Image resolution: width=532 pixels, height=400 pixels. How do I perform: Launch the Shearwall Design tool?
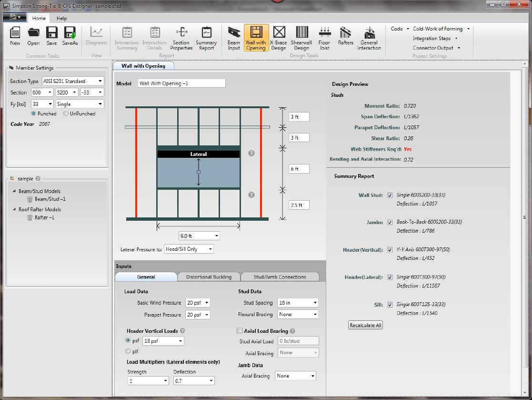[301, 38]
